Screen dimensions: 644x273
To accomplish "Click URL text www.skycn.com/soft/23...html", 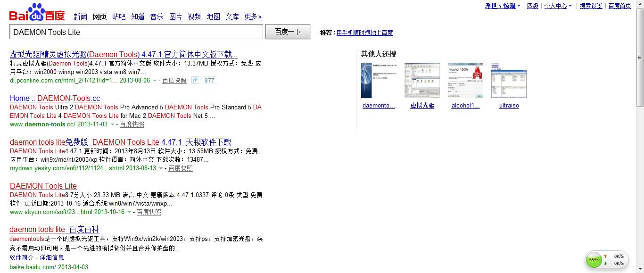I will pyautogui.click(x=51, y=212).
